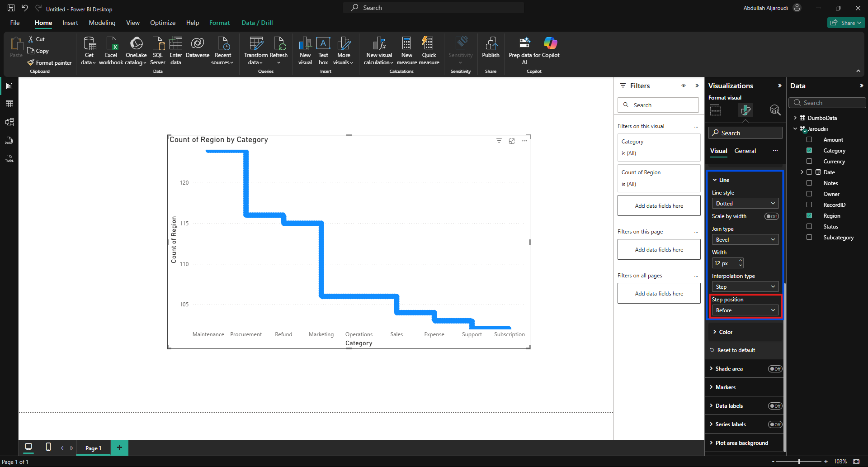The image size is (868, 467).
Task: Open the Analytics pane magnifier icon
Action: 775,110
